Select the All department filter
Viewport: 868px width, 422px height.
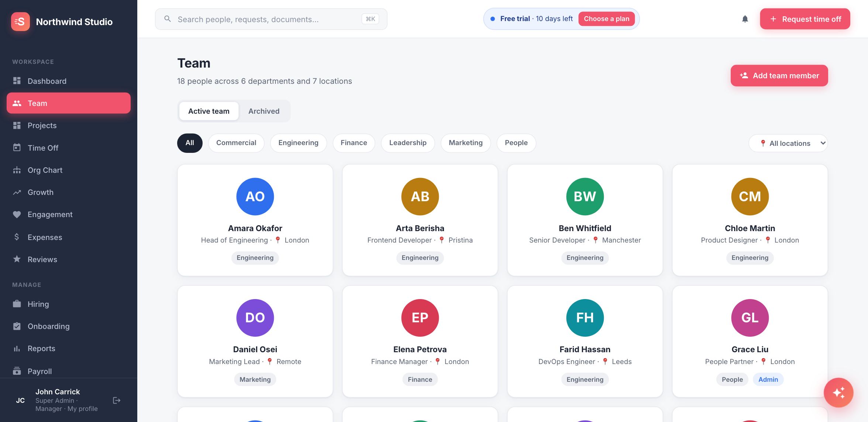coord(190,143)
